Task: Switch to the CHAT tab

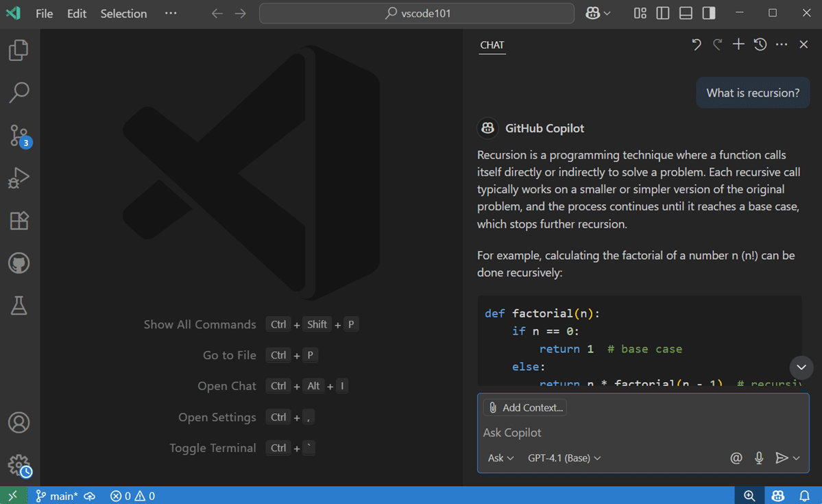Action: (x=492, y=45)
